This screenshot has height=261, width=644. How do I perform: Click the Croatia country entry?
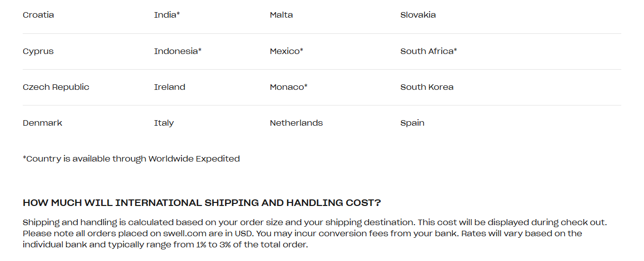click(x=38, y=15)
